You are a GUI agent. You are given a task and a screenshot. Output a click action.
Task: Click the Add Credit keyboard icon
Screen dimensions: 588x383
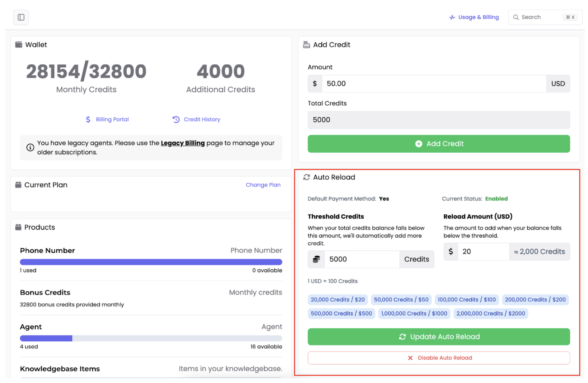[306, 45]
